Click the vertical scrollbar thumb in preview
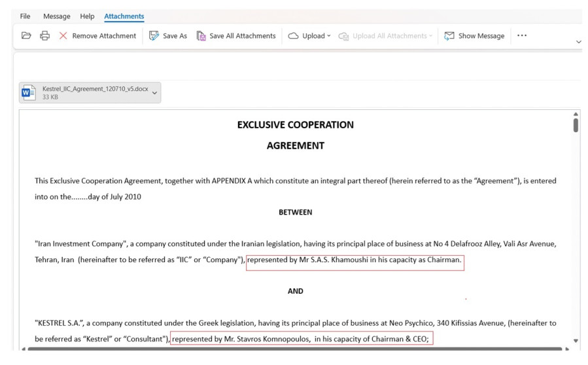This screenshot has height=365, width=588. [x=576, y=124]
